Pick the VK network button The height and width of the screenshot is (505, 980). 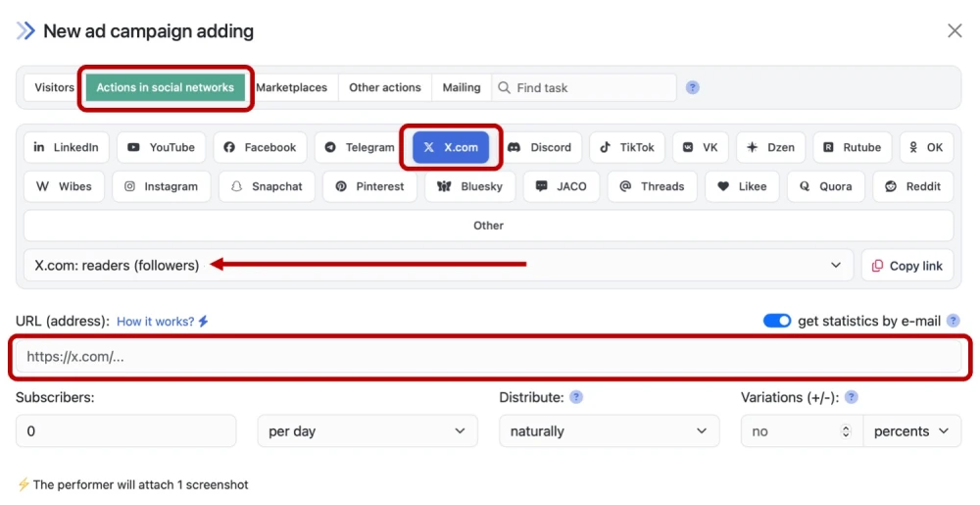point(701,147)
